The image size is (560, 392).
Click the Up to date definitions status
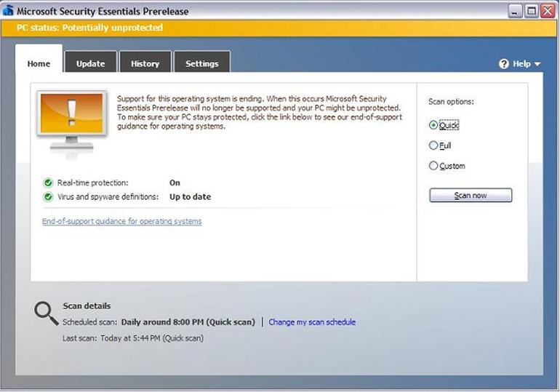190,196
